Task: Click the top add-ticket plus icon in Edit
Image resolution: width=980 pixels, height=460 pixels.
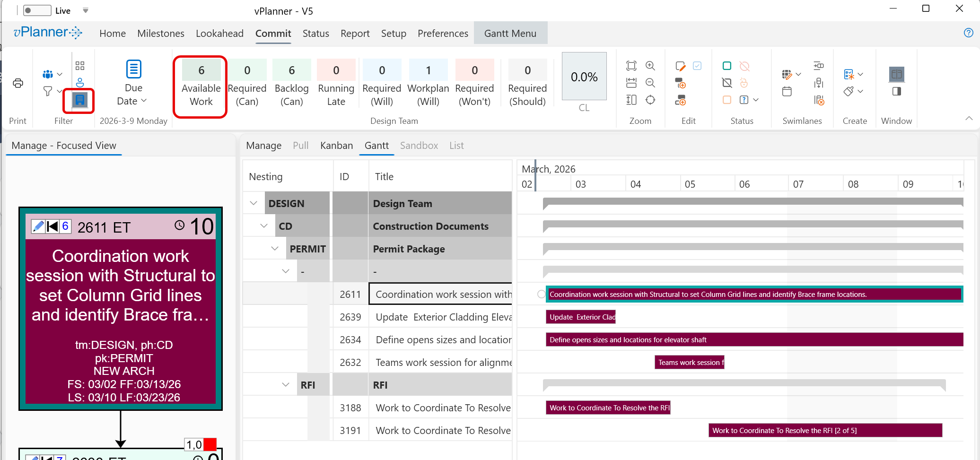Action: (681, 83)
